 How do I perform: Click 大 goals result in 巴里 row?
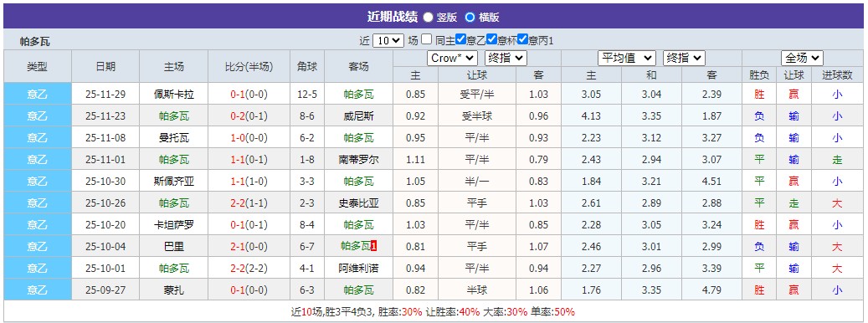[837, 247]
